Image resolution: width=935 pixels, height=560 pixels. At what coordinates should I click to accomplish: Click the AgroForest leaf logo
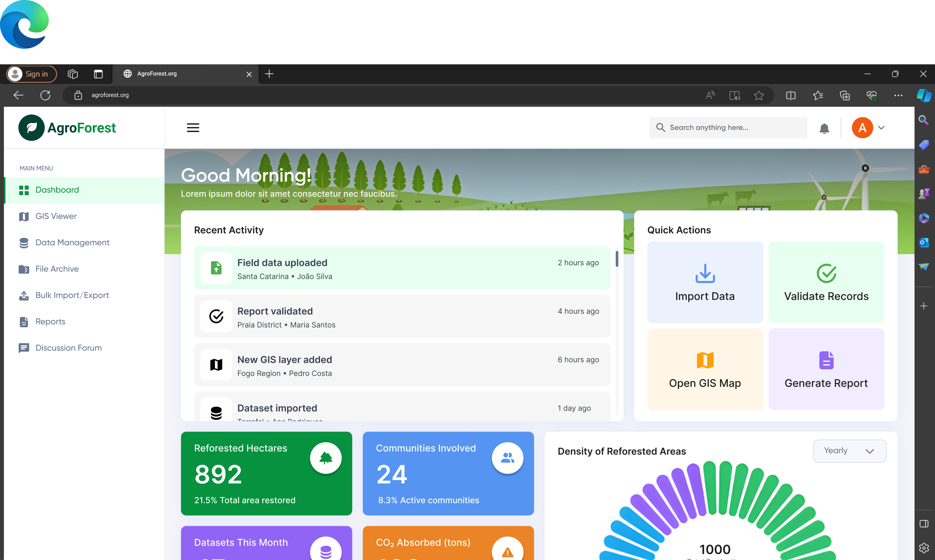coord(30,127)
